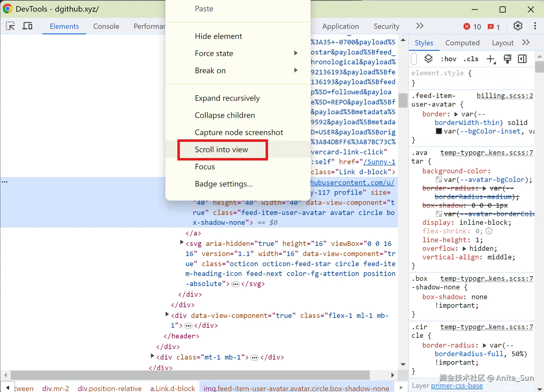This screenshot has width=544, height=392.
Task: Activate the inspect element picker icon
Action: pyautogui.click(x=10, y=26)
